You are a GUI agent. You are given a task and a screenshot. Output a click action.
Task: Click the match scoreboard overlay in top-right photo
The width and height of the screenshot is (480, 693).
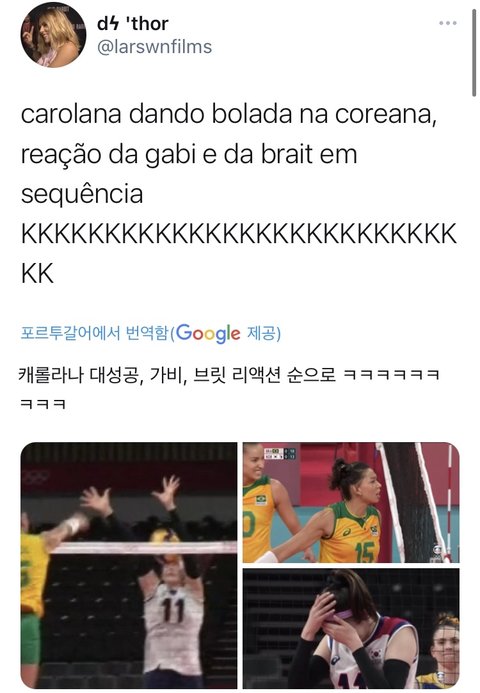click(280, 453)
